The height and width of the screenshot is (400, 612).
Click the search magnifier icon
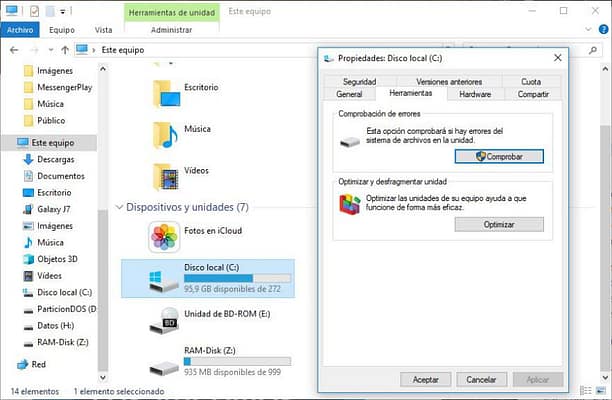click(x=593, y=50)
